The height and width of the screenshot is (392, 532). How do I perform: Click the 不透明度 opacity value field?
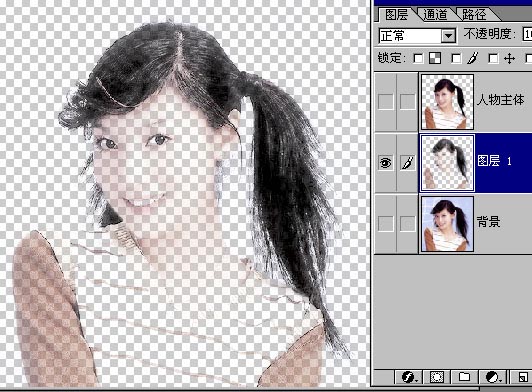coord(528,34)
